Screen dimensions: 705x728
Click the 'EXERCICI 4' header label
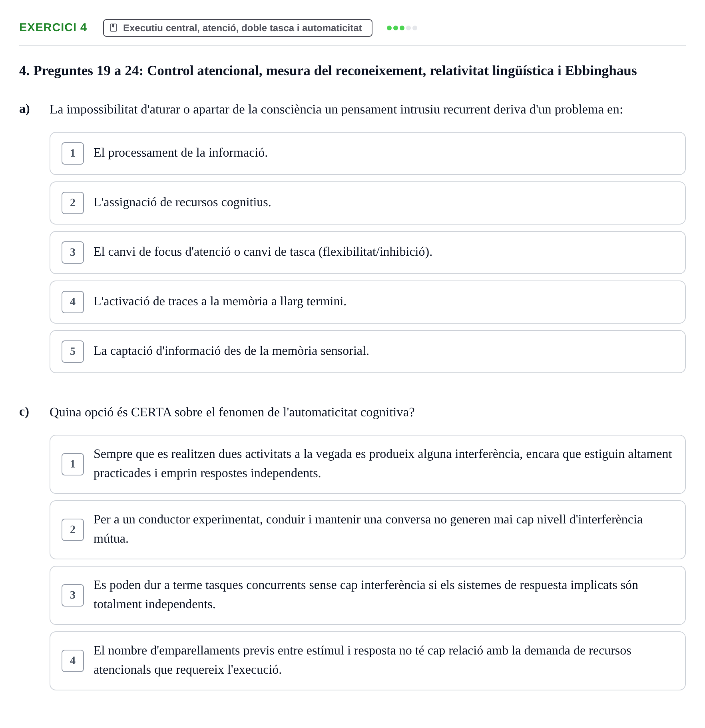pyautogui.click(x=53, y=28)
